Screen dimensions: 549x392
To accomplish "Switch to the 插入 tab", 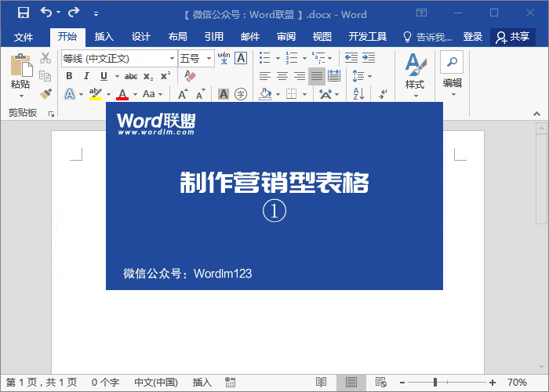I will (x=104, y=37).
